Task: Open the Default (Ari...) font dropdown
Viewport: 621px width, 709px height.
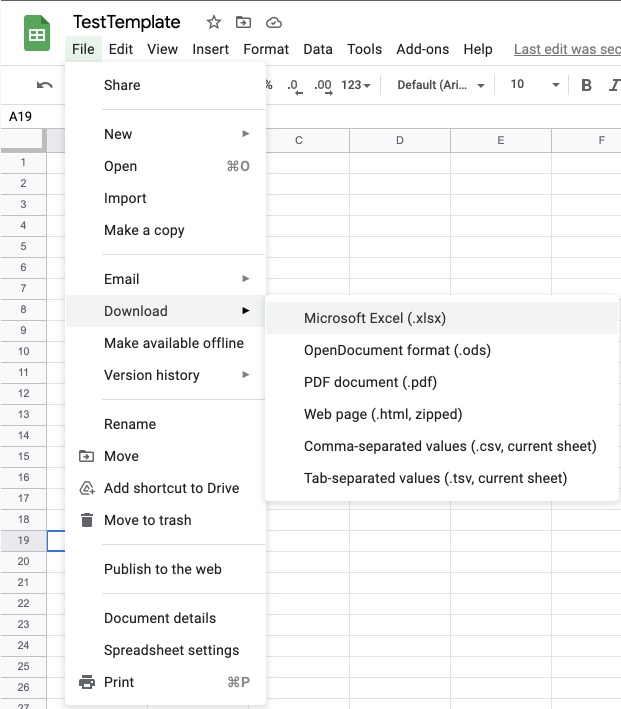Action: point(441,85)
